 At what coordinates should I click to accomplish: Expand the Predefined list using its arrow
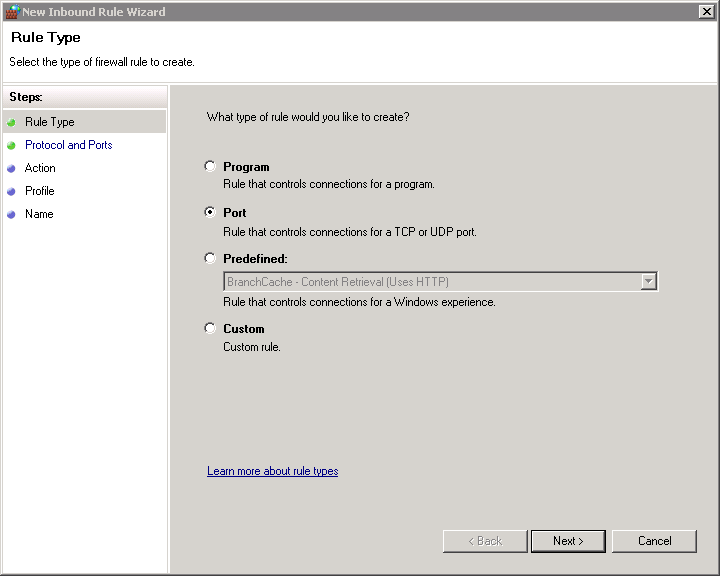coord(648,282)
